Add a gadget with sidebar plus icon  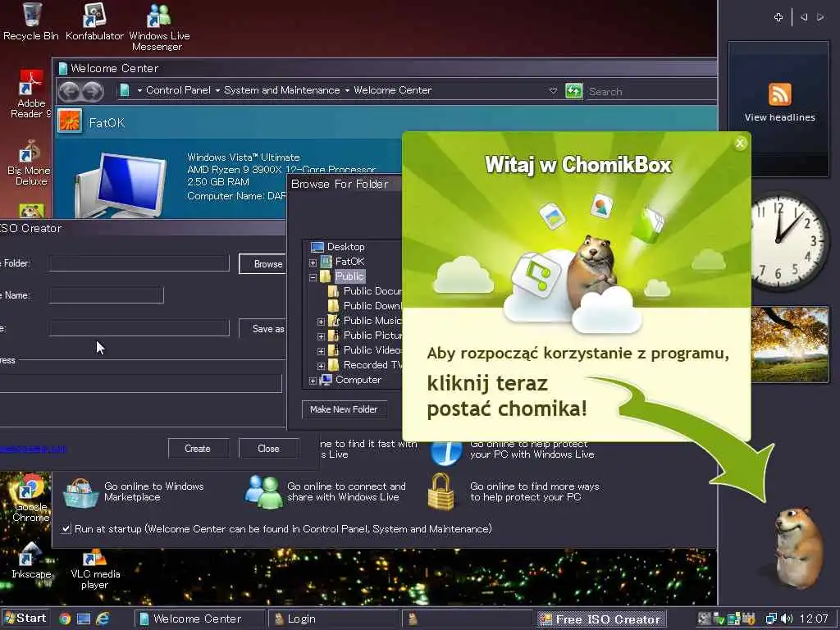pos(778,17)
